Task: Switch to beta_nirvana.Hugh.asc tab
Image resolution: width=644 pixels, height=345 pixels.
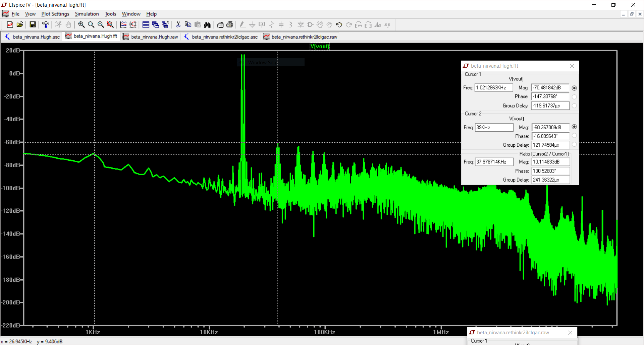Action: point(33,37)
